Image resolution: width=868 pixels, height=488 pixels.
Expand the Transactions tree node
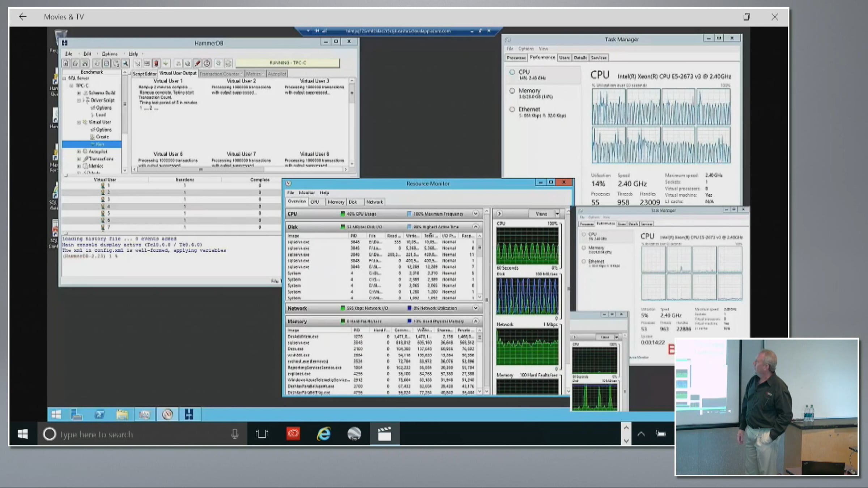coord(79,159)
